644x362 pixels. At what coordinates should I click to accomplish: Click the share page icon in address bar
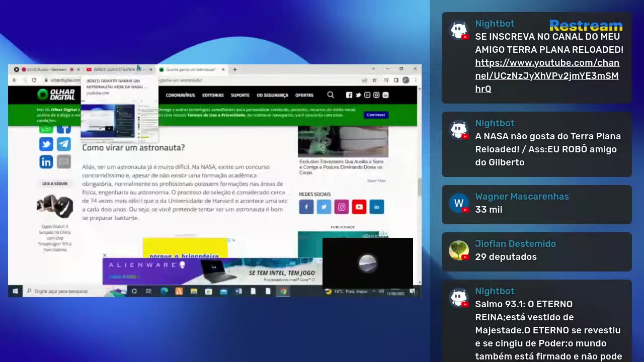(364, 80)
